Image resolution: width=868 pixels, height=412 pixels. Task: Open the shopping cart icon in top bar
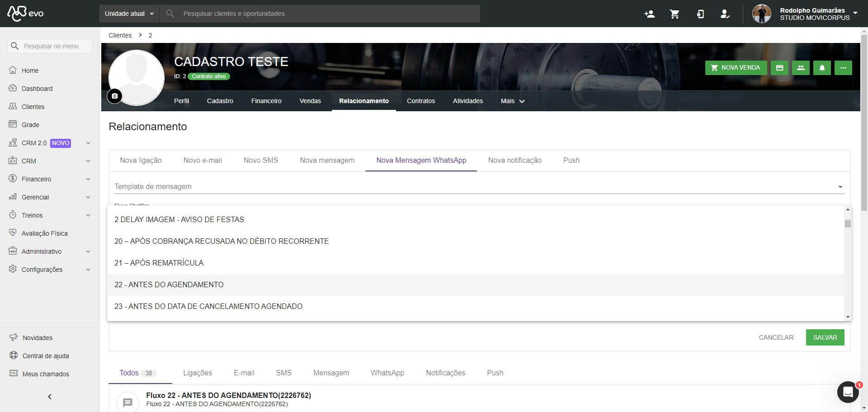pyautogui.click(x=675, y=14)
